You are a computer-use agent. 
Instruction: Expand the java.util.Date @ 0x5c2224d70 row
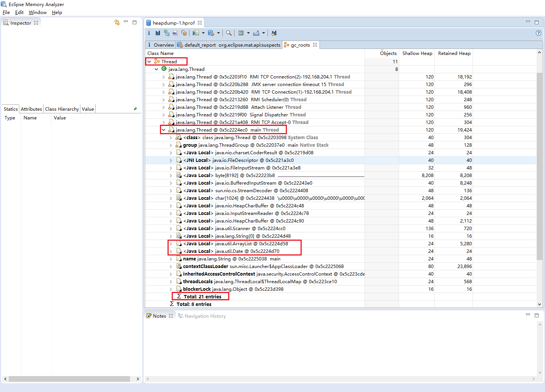[x=171, y=251]
